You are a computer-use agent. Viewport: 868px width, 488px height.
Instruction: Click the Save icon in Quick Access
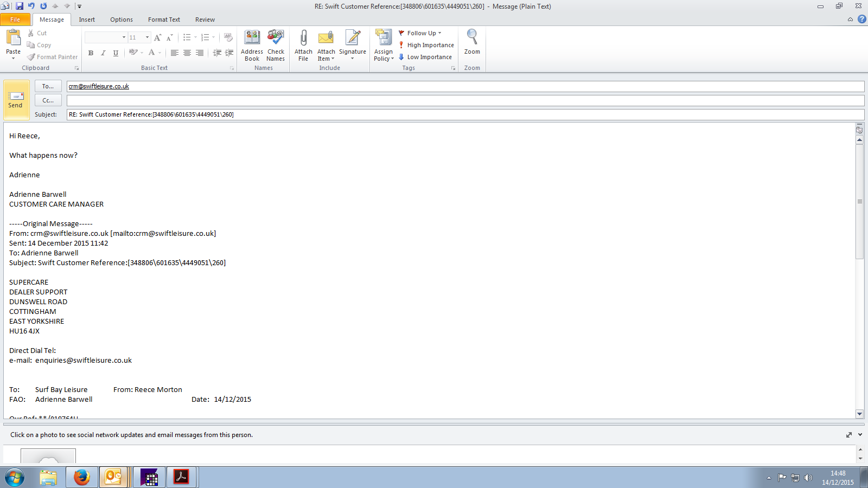click(x=20, y=6)
